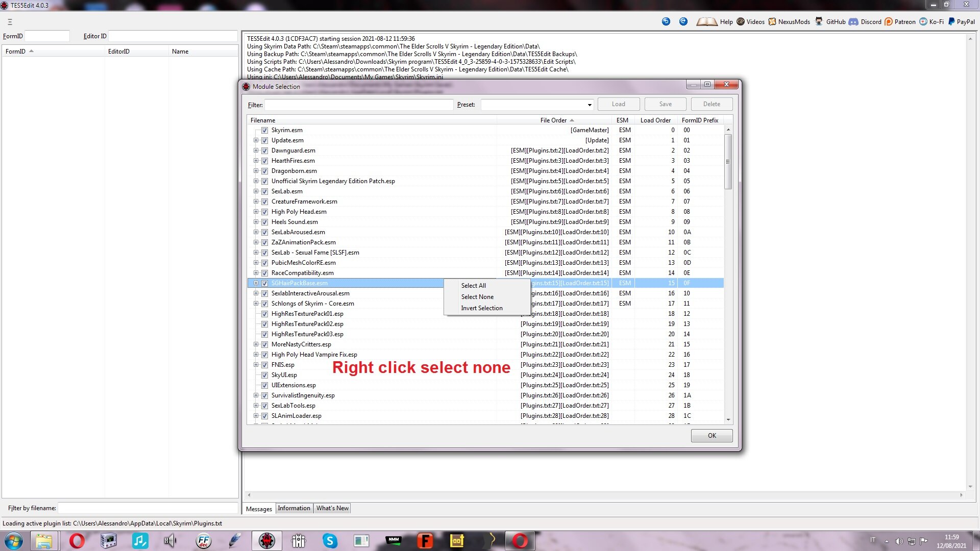Sort modules by Filename column header

coord(372,120)
